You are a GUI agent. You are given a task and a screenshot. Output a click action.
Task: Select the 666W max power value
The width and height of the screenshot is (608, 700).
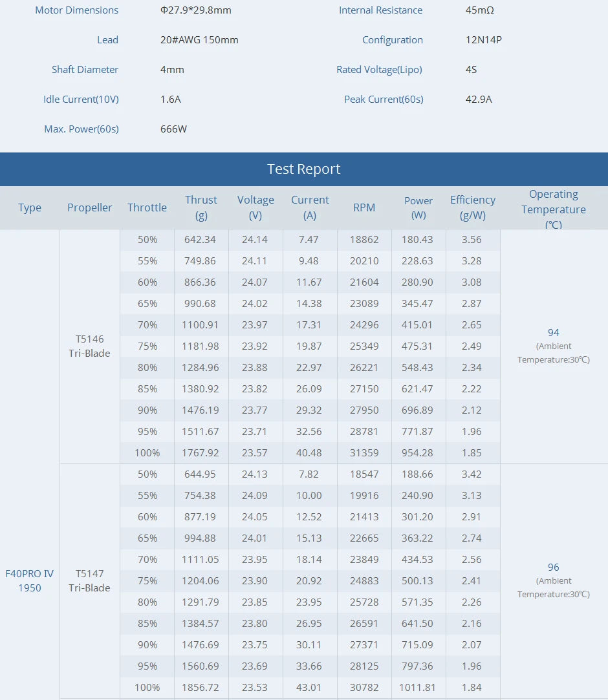(173, 129)
